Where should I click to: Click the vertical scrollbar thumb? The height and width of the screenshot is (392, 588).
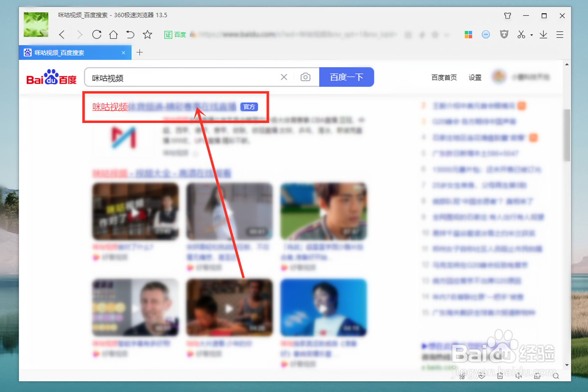pyautogui.click(x=567, y=135)
